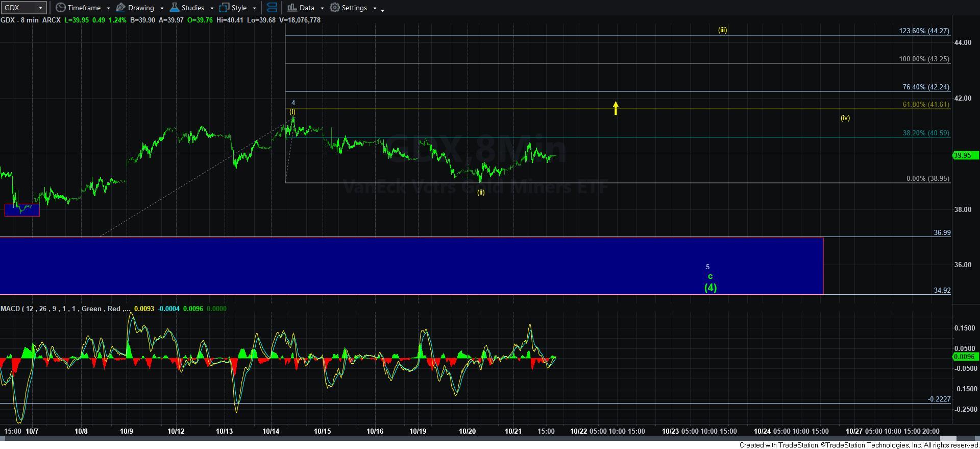
Task: Click the Settings gear icon
Action: [335, 8]
